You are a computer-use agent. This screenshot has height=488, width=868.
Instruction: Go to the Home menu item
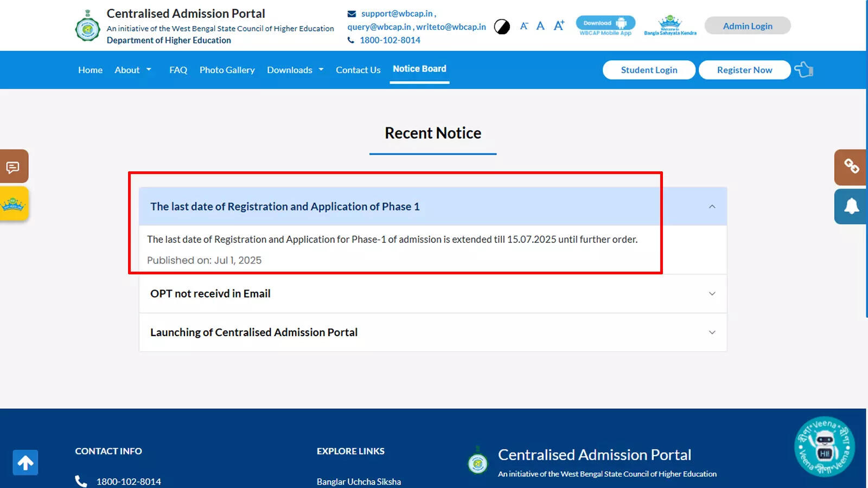pyautogui.click(x=90, y=70)
